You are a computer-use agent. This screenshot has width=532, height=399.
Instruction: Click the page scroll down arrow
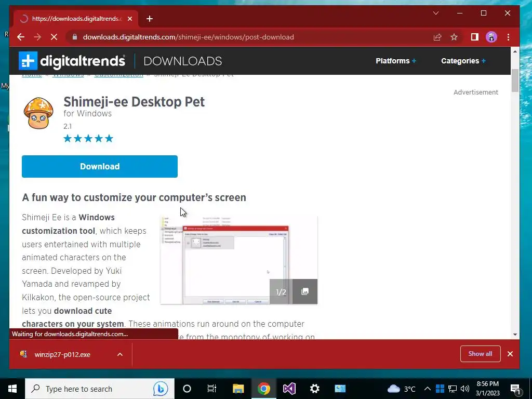515,335
